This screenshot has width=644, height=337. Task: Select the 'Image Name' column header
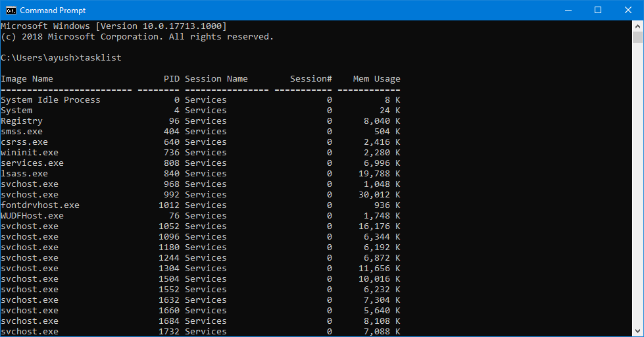(27, 78)
